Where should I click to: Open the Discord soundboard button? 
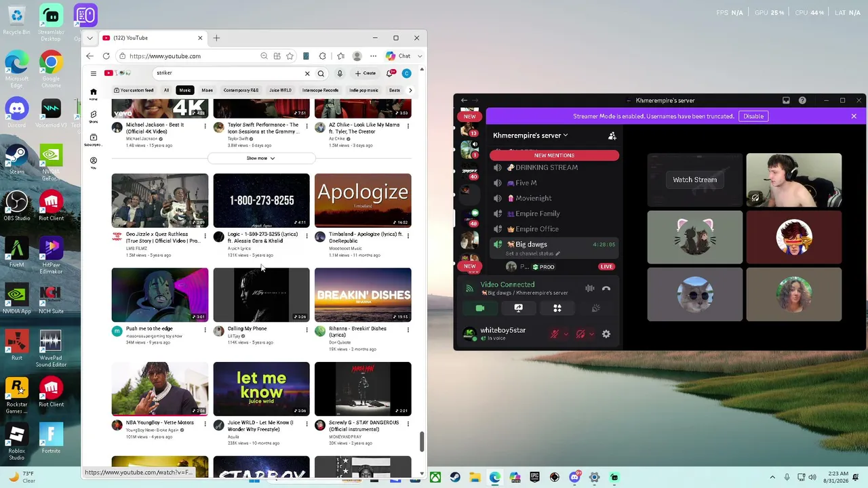coord(596,308)
